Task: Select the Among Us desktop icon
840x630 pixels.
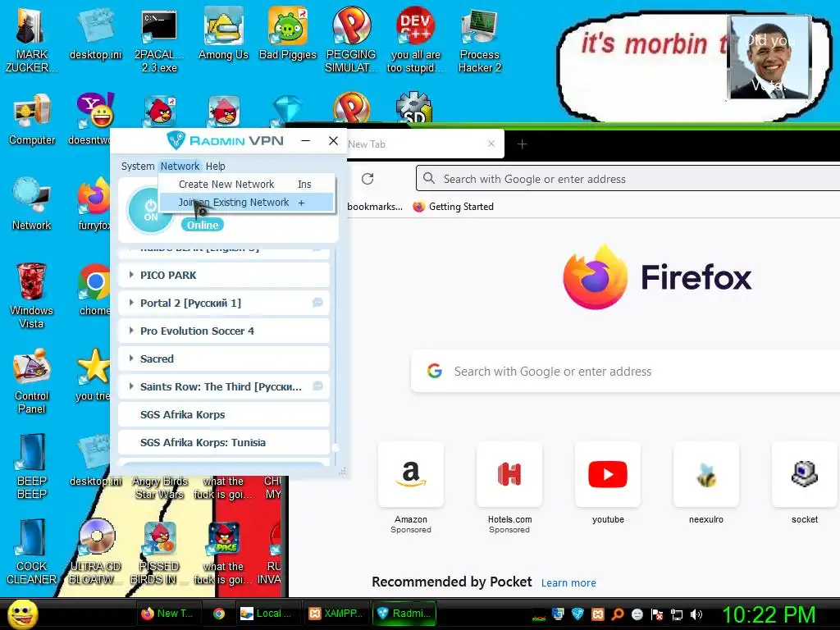Action: click(x=223, y=34)
